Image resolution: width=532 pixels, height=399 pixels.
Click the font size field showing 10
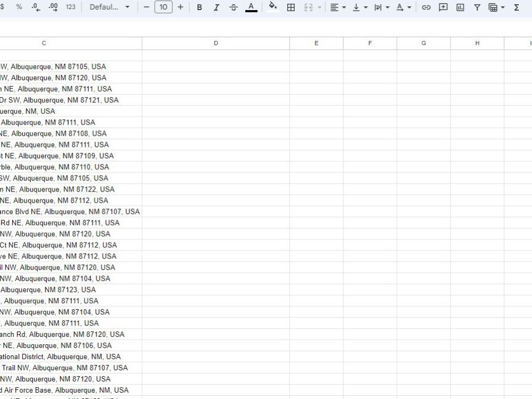click(163, 7)
